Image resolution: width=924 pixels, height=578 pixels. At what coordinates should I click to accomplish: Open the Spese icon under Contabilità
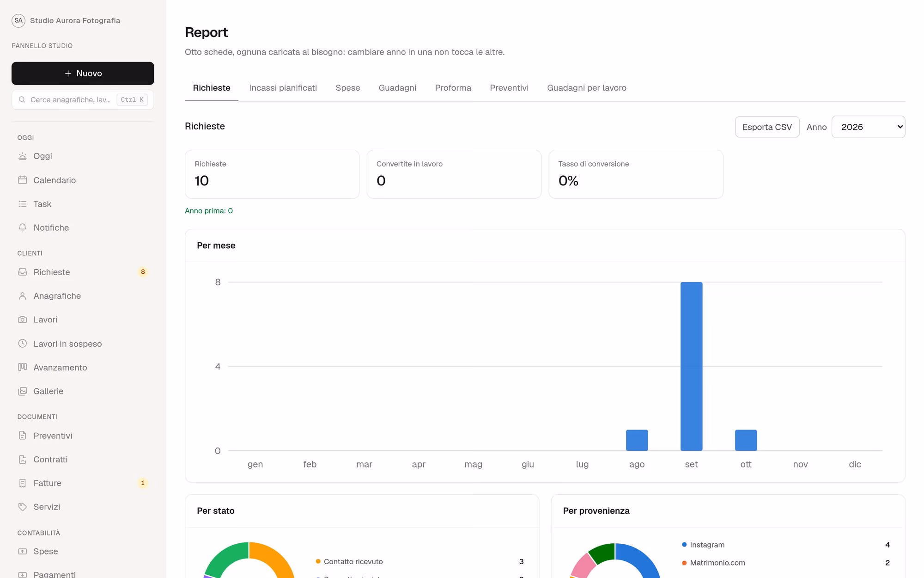22,552
